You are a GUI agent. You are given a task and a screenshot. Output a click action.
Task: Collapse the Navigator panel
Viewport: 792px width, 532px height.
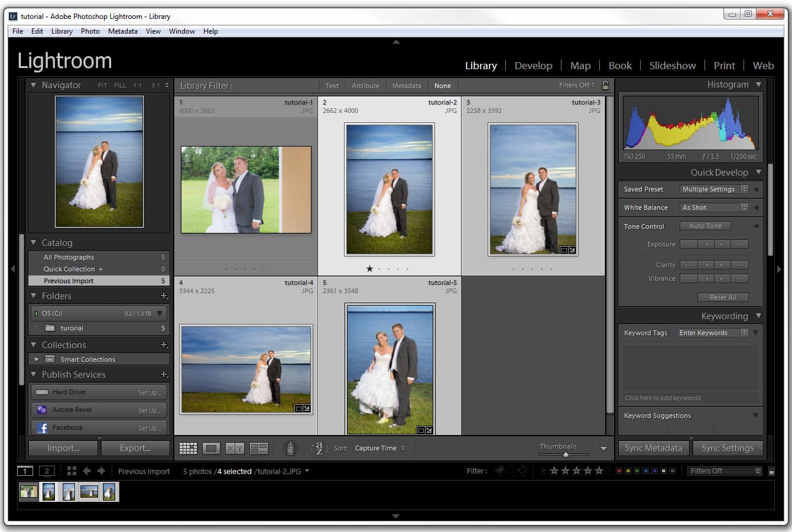(x=34, y=85)
